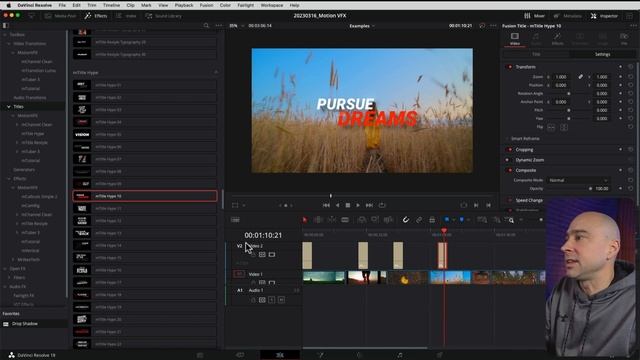
Task: Search the effects library magnifier icon
Action: click(x=206, y=25)
